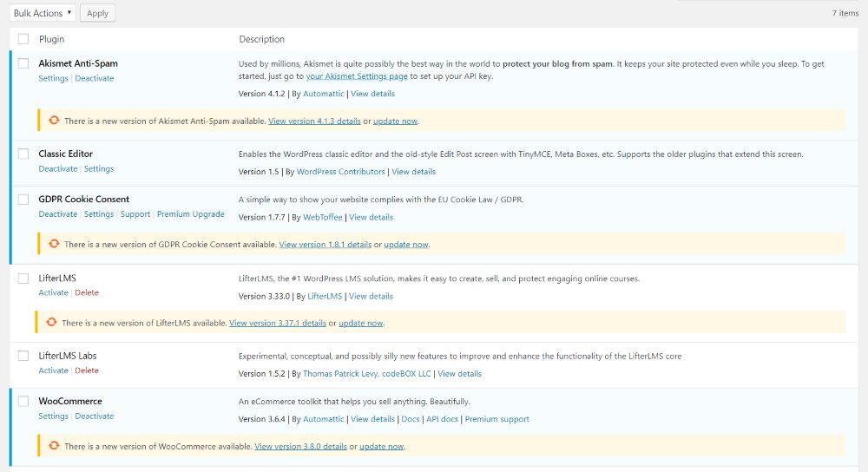View details for Akismet version 4.1.2
The height and width of the screenshot is (472, 868).
coord(372,94)
